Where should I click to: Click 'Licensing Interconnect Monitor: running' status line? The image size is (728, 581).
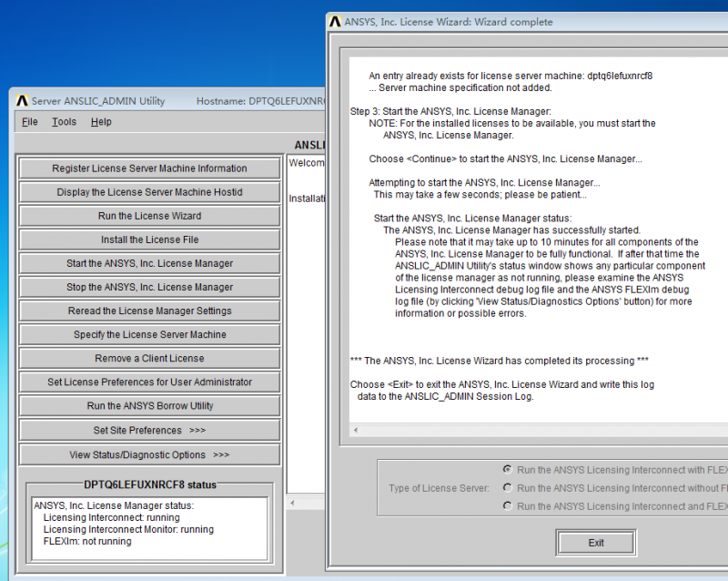click(128, 529)
